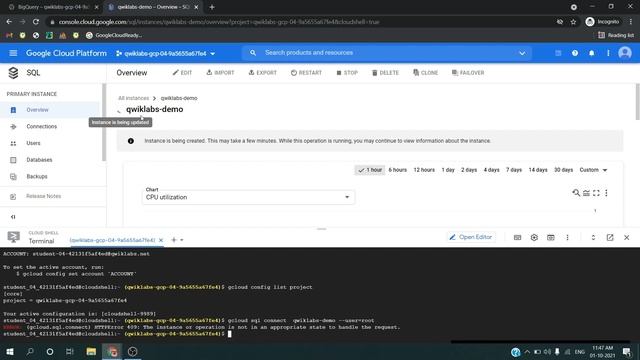Click the chart reset zoom icon
Screen dimensions: 640x360
(576, 193)
